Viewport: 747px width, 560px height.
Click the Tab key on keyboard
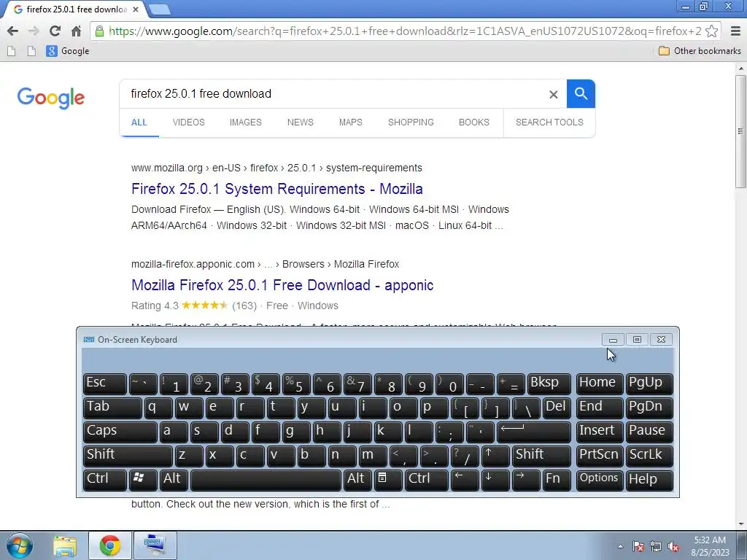pyautogui.click(x=112, y=407)
